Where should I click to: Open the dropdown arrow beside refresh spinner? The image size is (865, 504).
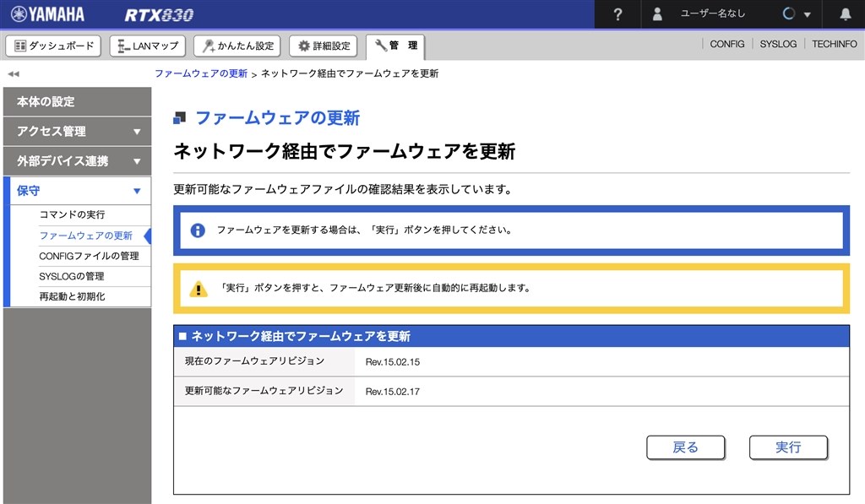tap(807, 15)
